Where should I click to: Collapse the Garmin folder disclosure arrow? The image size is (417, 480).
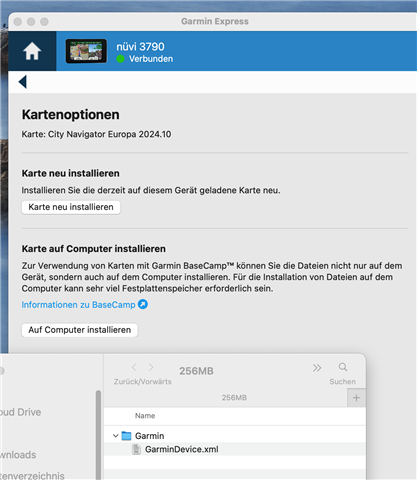[x=116, y=436]
